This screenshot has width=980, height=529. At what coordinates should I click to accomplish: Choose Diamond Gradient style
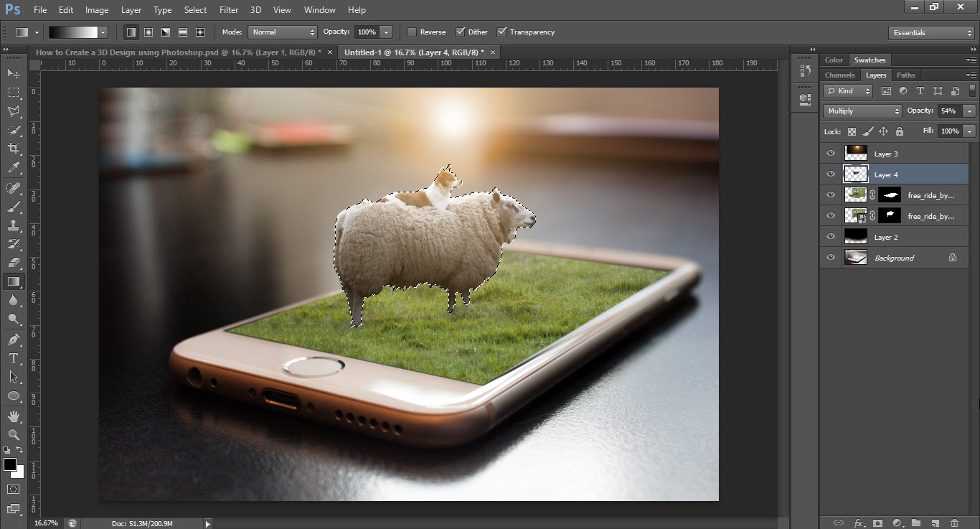coord(200,32)
